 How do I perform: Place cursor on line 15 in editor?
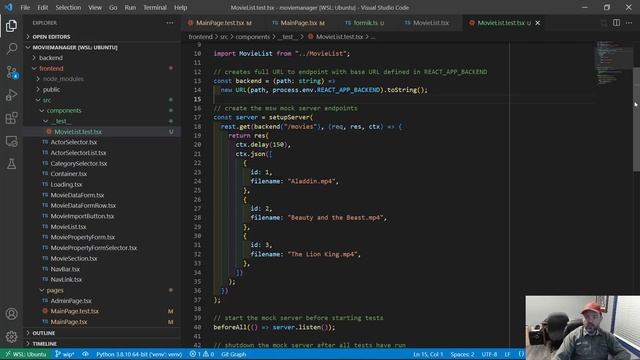tap(402, 99)
